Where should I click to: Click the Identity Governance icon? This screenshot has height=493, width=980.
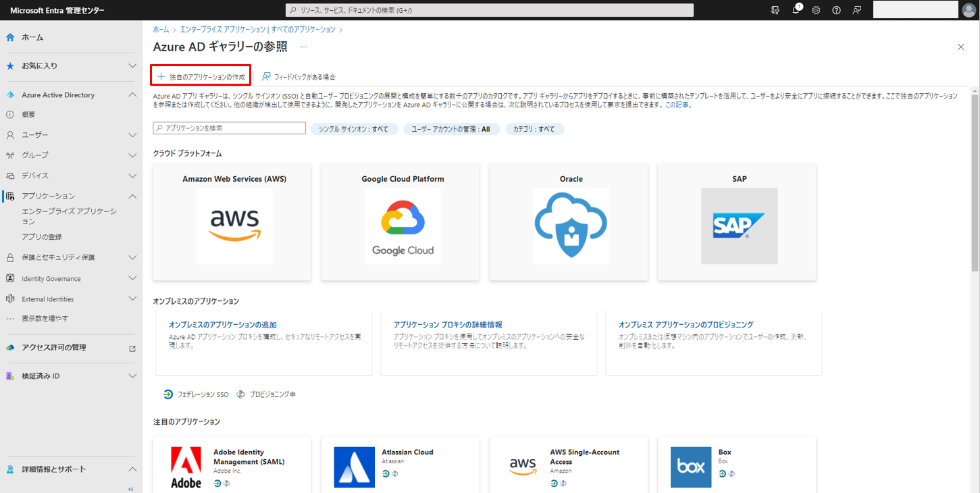(x=10, y=278)
